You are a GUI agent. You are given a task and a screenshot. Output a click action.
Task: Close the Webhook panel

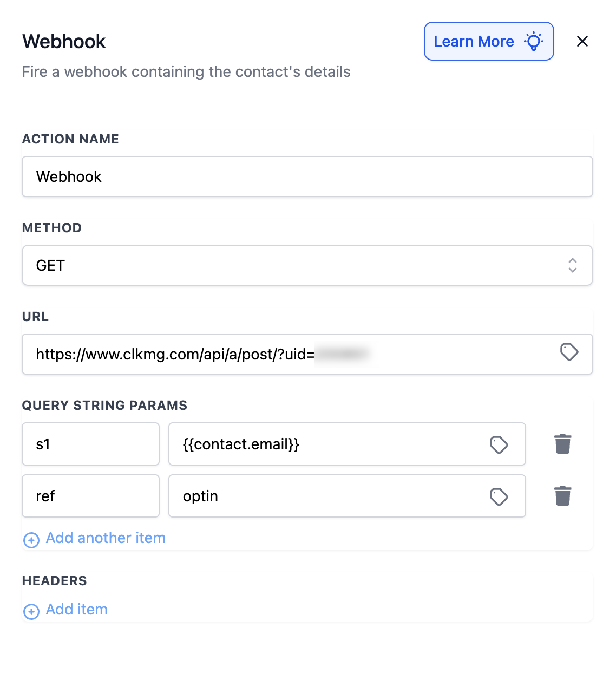[582, 41]
